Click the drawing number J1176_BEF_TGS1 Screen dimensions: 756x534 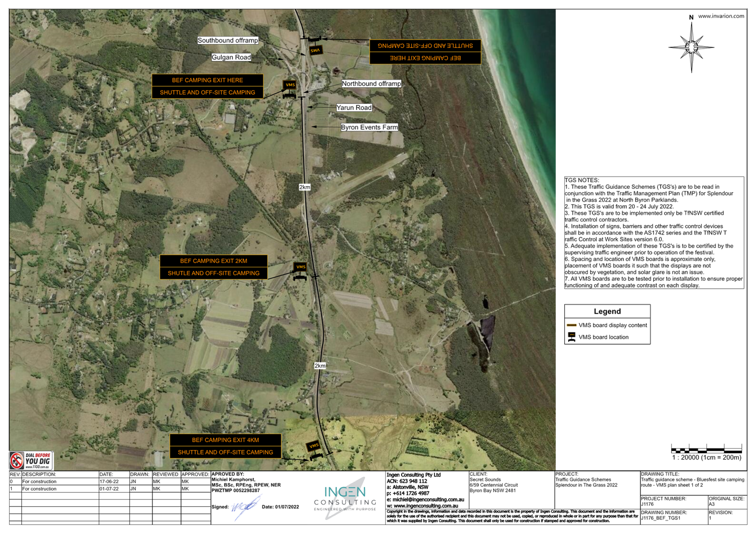coord(661,518)
